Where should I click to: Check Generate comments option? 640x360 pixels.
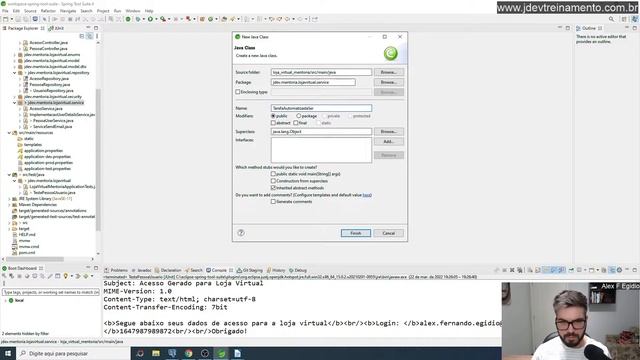pos(273,202)
